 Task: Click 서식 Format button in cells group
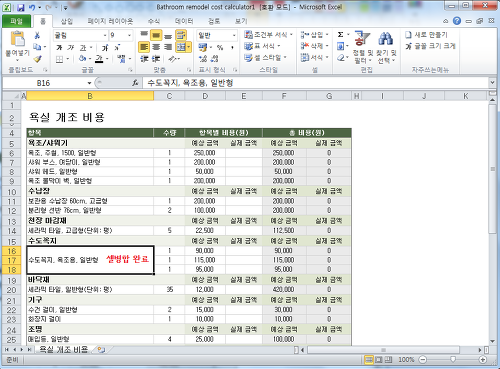[315, 58]
